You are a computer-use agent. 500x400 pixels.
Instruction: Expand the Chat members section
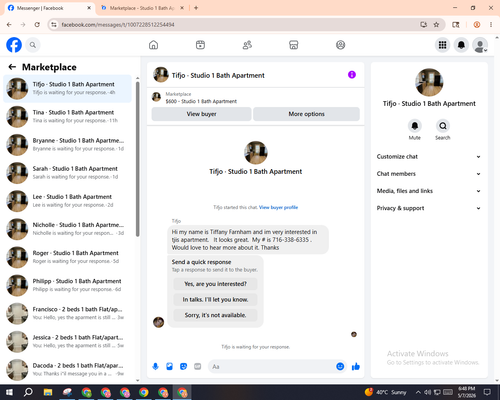(x=429, y=174)
